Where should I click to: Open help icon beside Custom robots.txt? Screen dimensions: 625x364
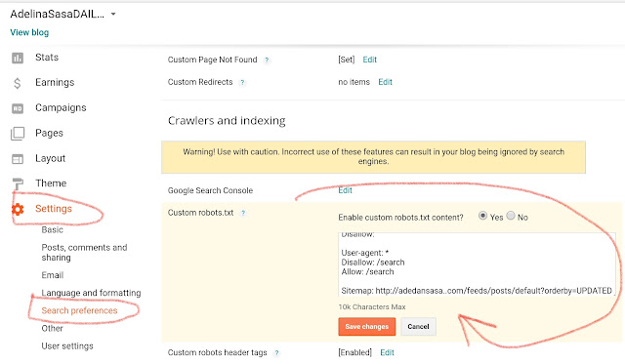click(243, 213)
